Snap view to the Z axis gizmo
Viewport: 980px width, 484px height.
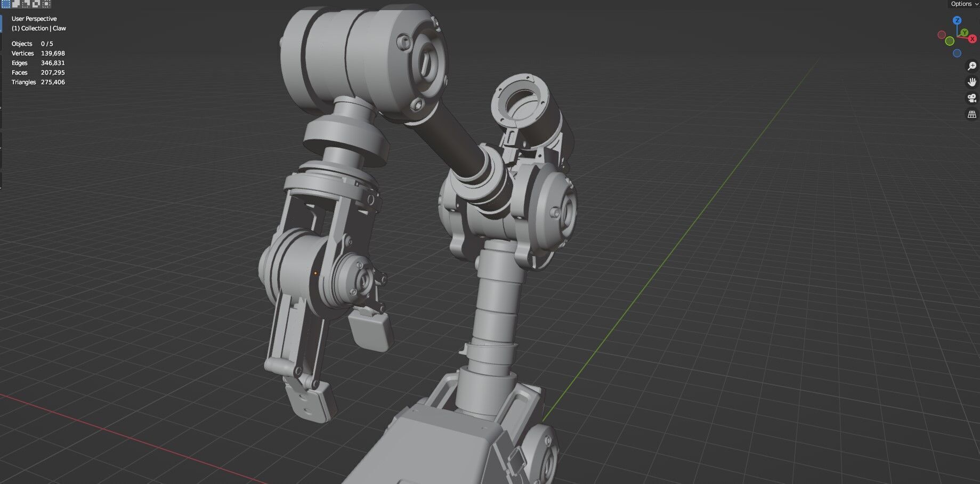958,20
